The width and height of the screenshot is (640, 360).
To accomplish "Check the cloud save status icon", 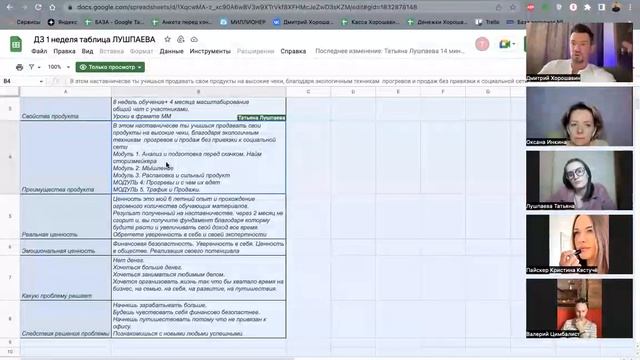I will click(x=194, y=39).
